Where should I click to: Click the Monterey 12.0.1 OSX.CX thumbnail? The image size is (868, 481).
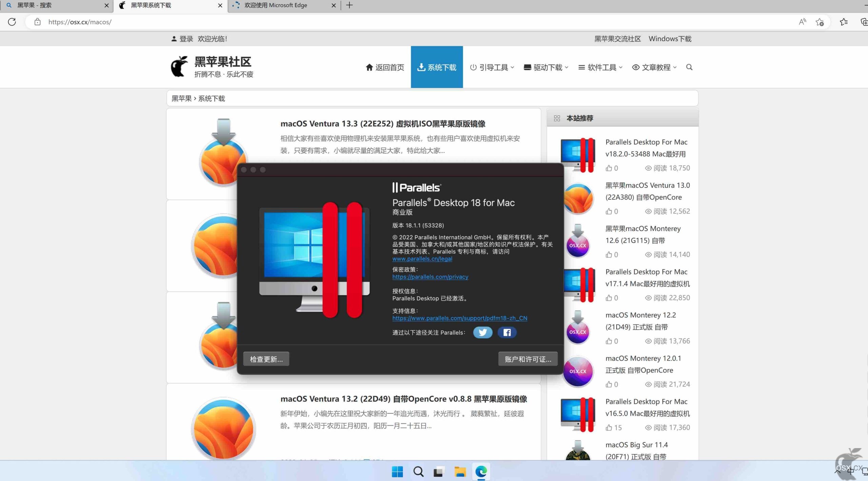pos(578,371)
